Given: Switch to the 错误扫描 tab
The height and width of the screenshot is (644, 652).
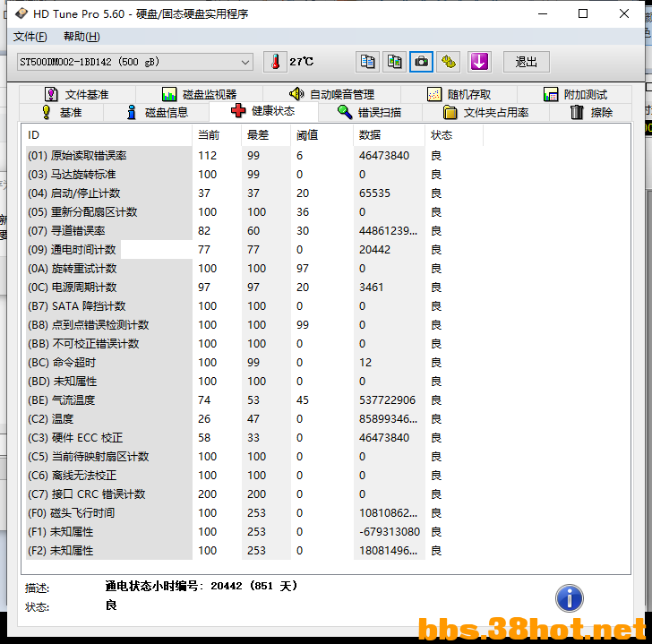Looking at the screenshot, I should click(369, 112).
